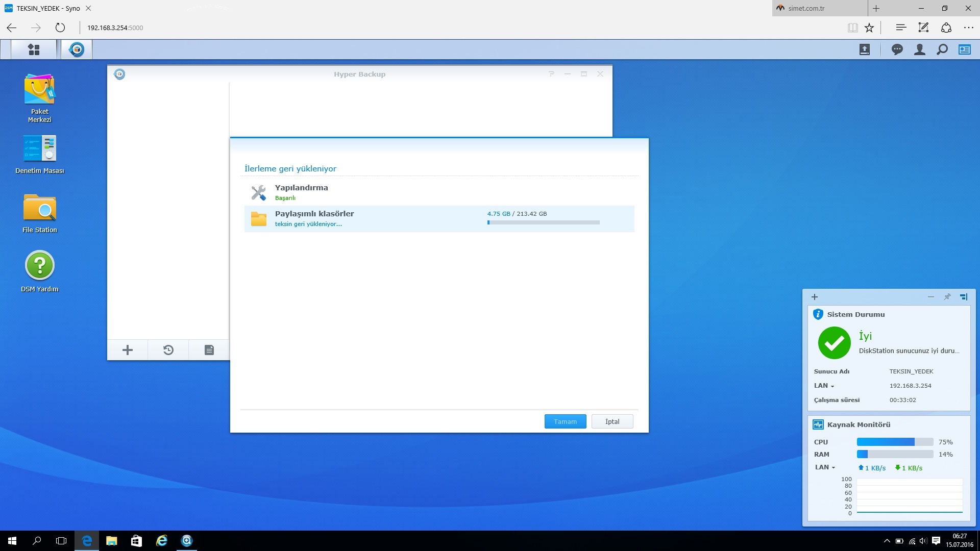Open the DSM Main Menu grid icon
This screenshot has height=551, width=980.
tap(34, 49)
